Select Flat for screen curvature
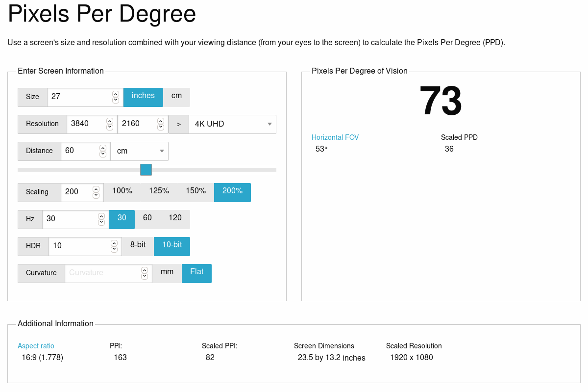The height and width of the screenshot is (392, 588). click(196, 273)
